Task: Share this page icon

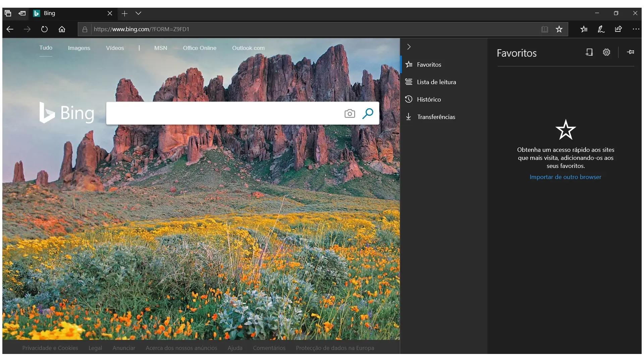Action: pyautogui.click(x=618, y=29)
